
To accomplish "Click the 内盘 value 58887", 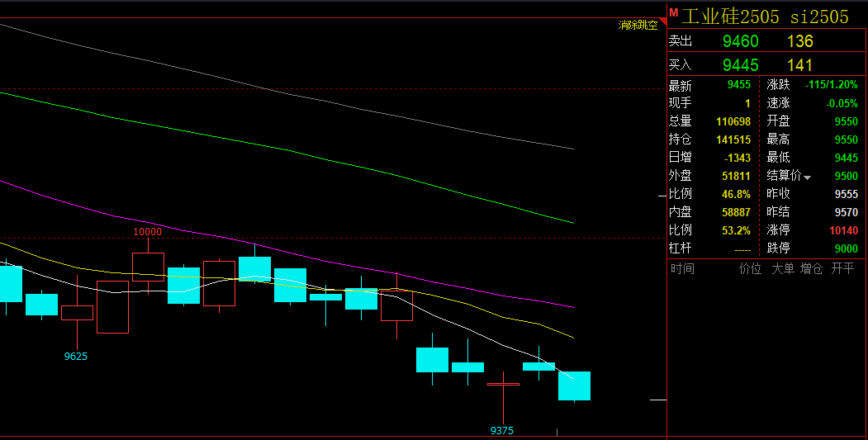I will [x=736, y=212].
